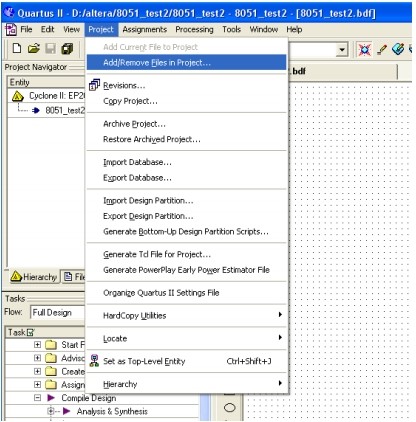This screenshot has height=422, width=416.
Task: Open the Help menu
Action: pos(294,30)
